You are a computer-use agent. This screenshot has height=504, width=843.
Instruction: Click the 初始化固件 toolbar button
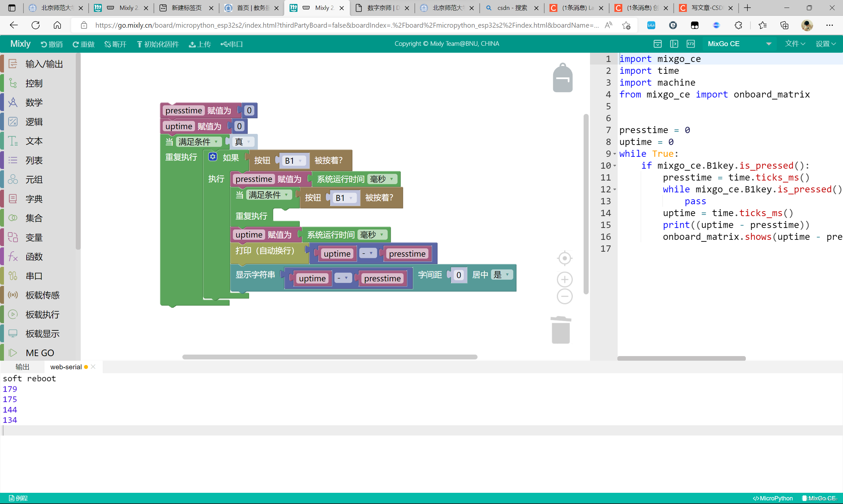pyautogui.click(x=158, y=44)
